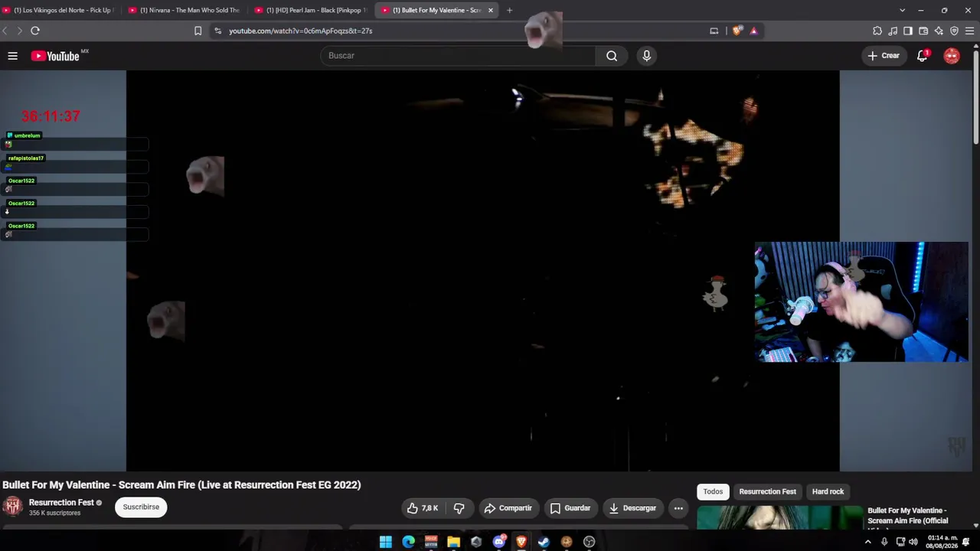The height and width of the screenshot is (551, 980).
Task: Close the Bullet For My Valentine tab
Action: [490, 10]
